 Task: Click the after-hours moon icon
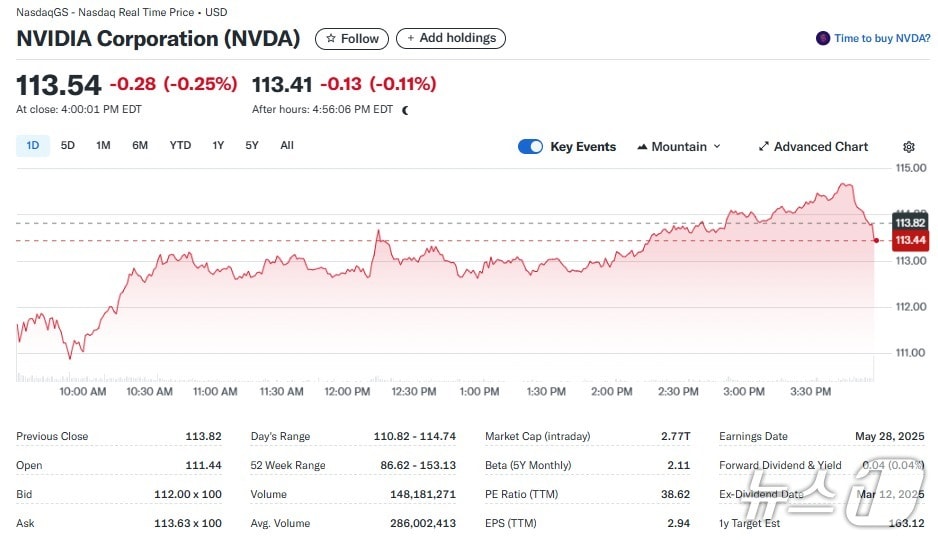pyautogui.click(x=405, y=110)
